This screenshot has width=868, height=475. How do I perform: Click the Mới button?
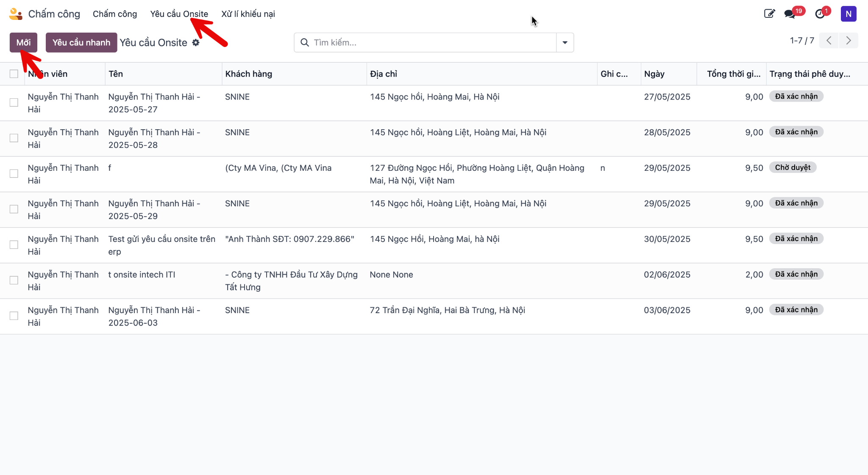point(23,42)
